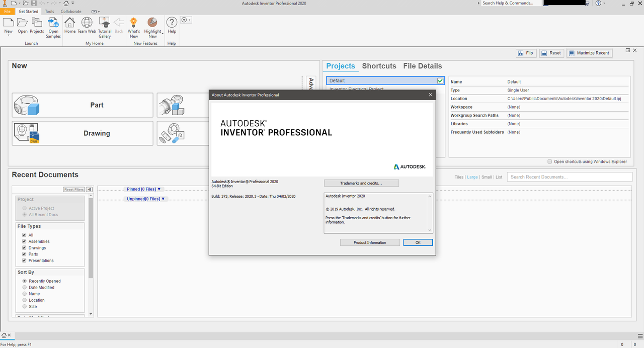Click the Open Samples icon
644x348 pixels.
click(53, 23)
